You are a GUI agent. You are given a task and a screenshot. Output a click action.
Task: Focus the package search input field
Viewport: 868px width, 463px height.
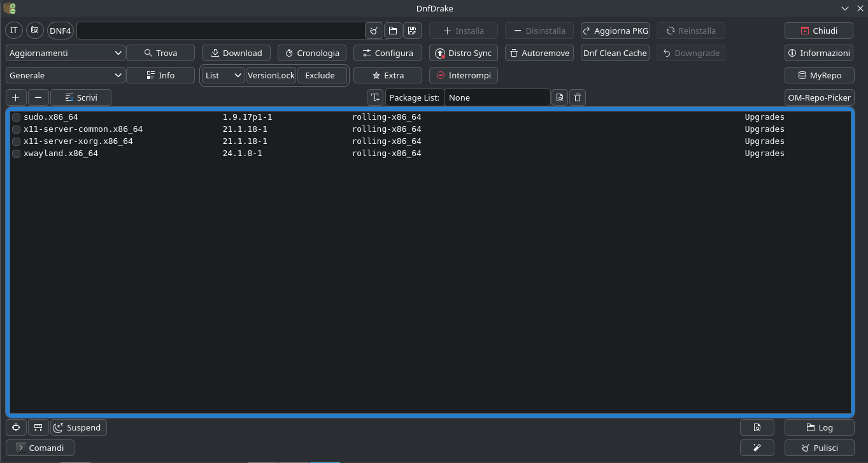220,31
